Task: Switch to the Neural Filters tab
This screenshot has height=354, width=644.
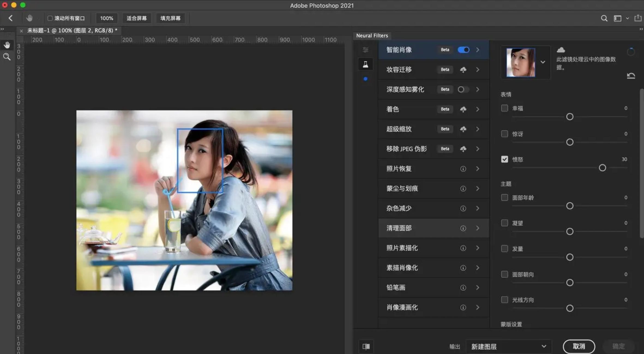Action: (x=372, y=35)
